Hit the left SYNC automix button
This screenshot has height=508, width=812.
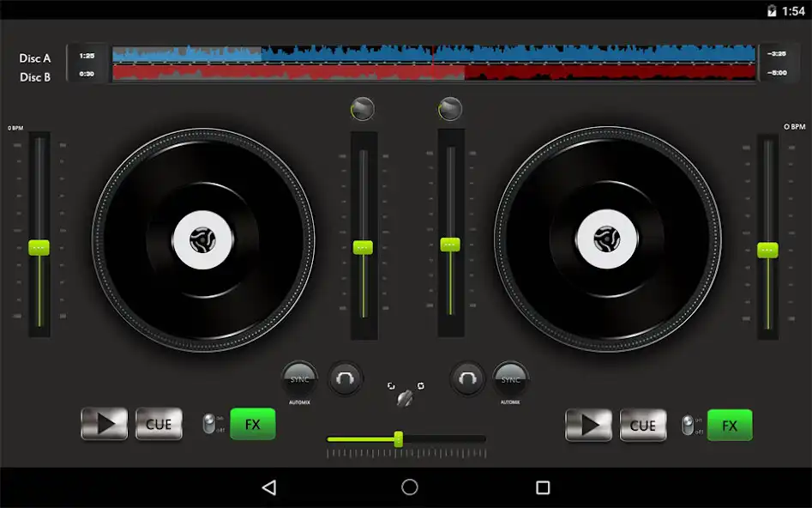(x=299, y=380)
